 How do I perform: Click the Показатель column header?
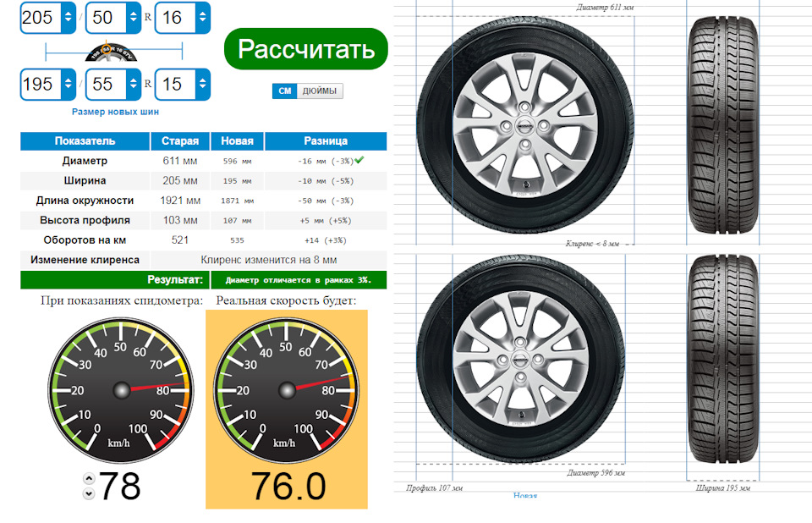85,141
